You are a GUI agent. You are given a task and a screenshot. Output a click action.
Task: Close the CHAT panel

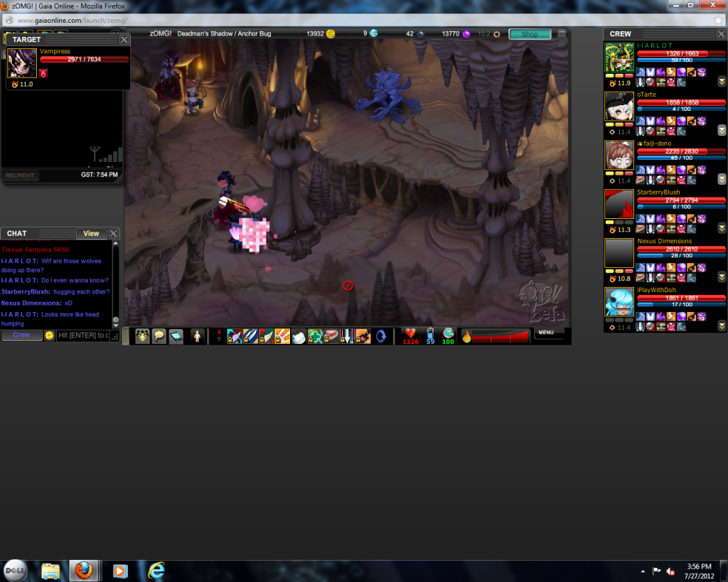[x=113, y=234]
